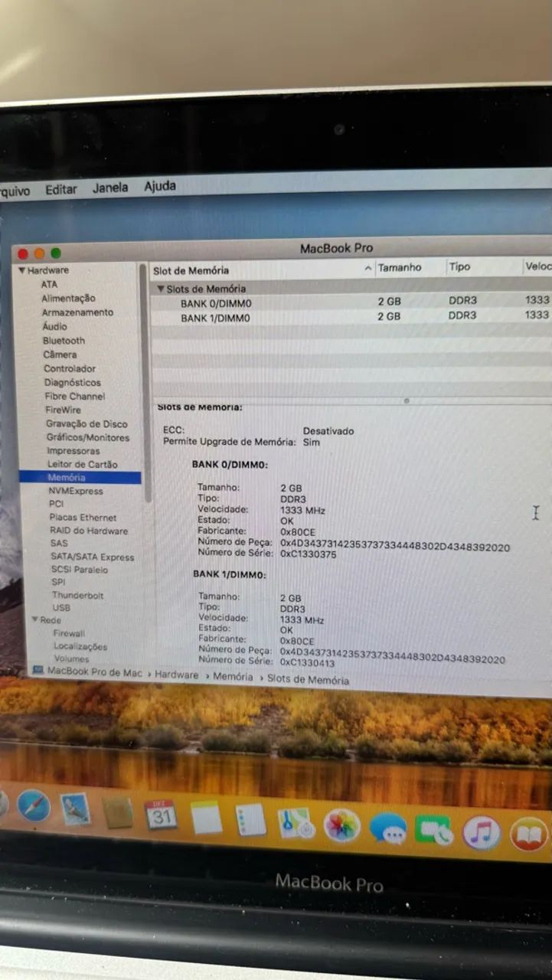Open Photos from the Dock
This screenshot has width=552, height=980.
(341, 825)
